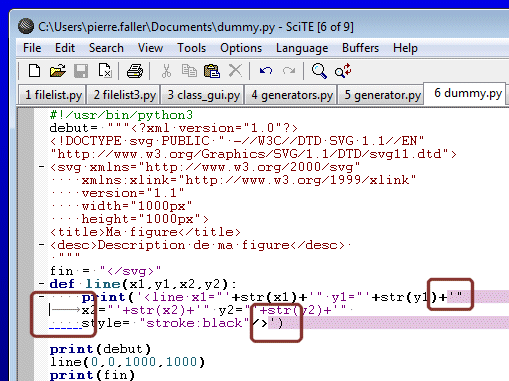Screen dimensions: 509x381
Task: Click the line(0,0,1000,1000) call
Action: coord(127,362)
